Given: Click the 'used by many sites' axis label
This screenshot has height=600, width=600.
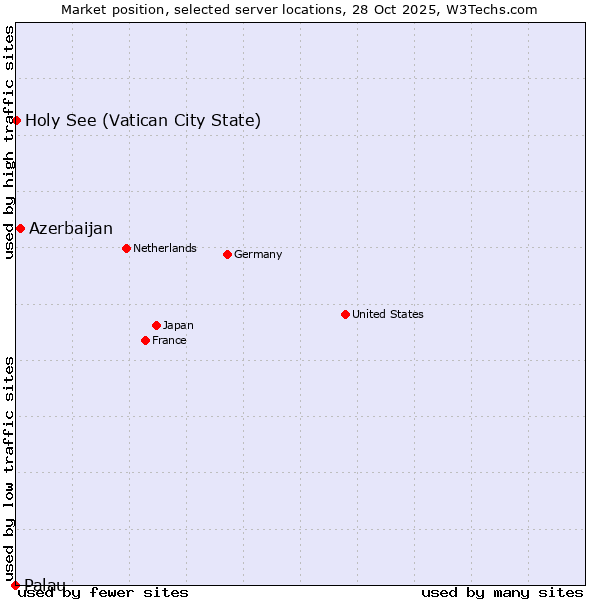Looking at the screenshot, I should coord(502,593).
